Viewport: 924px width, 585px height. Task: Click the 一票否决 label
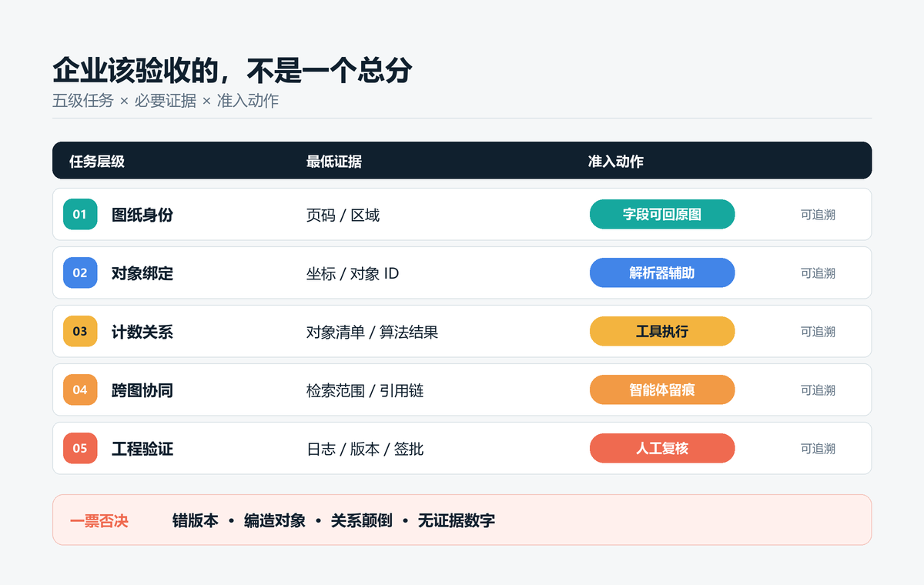(x=99, y=520)
